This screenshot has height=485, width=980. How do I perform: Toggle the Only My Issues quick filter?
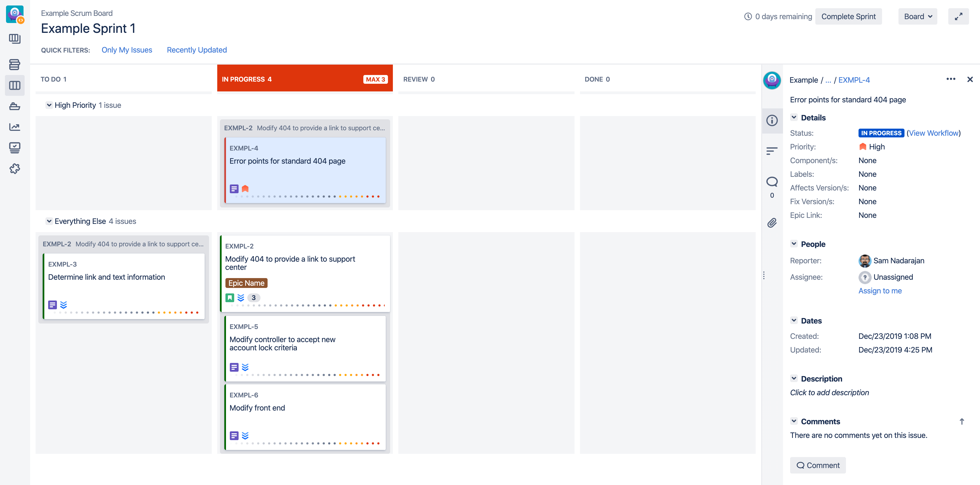pyautogui.click(x=127, y=50)
